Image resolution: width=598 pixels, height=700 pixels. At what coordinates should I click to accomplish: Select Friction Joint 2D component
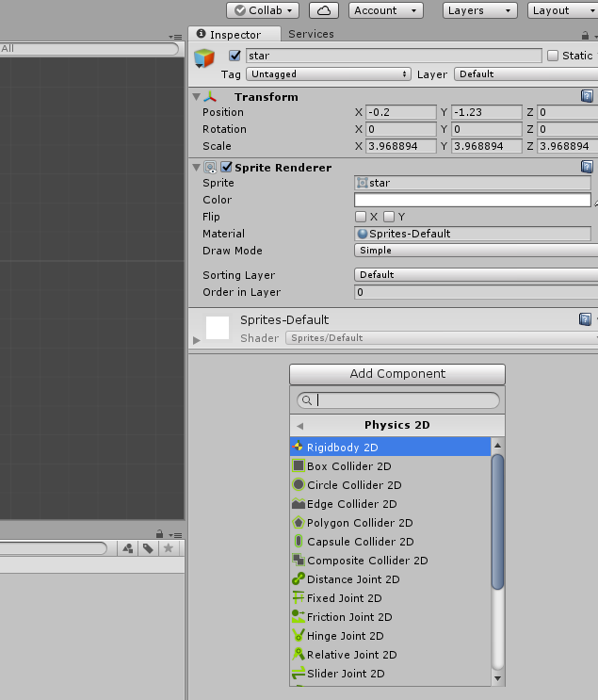pos(390,617)
